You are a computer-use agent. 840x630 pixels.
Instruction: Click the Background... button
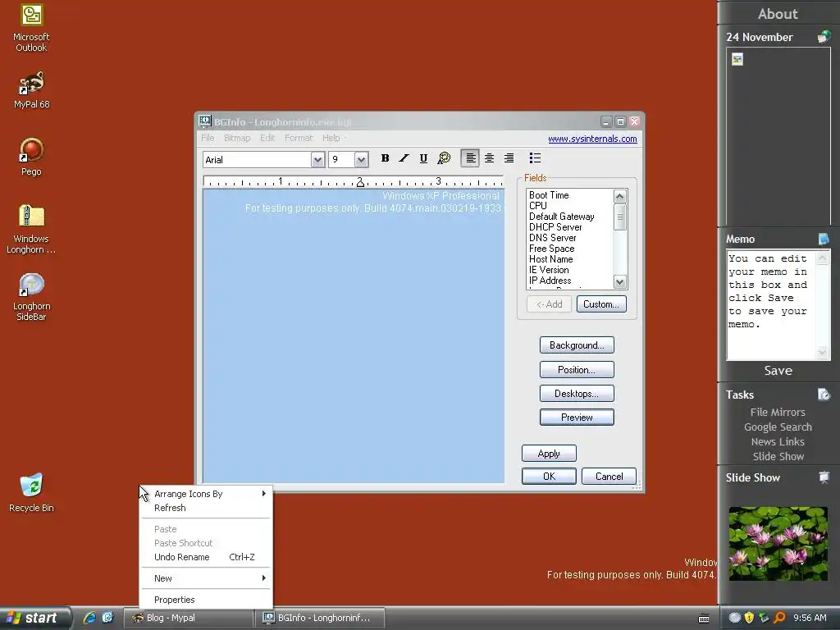point(577,345)
